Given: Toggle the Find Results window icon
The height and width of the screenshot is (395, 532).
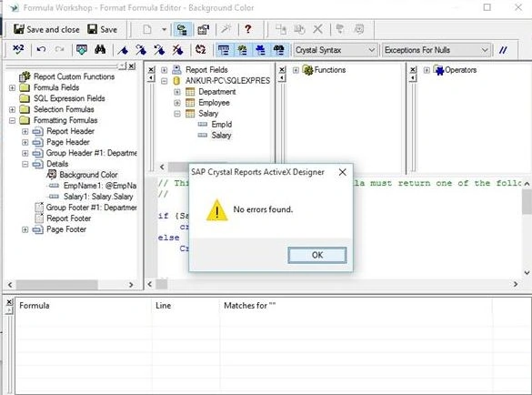Looking at the screenshot, I should 279,50.
